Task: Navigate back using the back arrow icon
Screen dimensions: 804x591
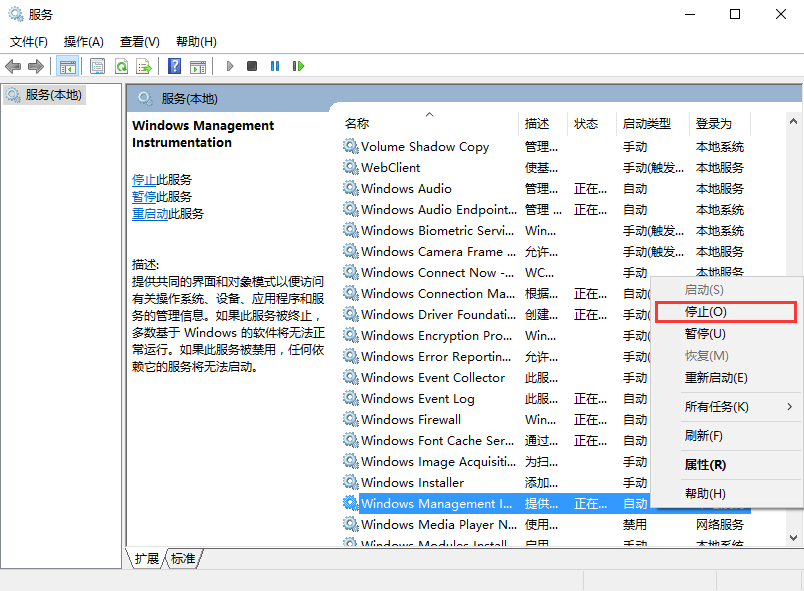Action: pyautogui.click(x=13, y=66)
